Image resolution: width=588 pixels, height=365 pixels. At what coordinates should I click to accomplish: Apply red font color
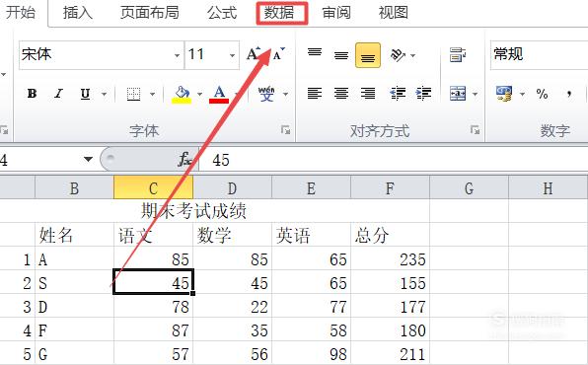(x=219, y=94)
